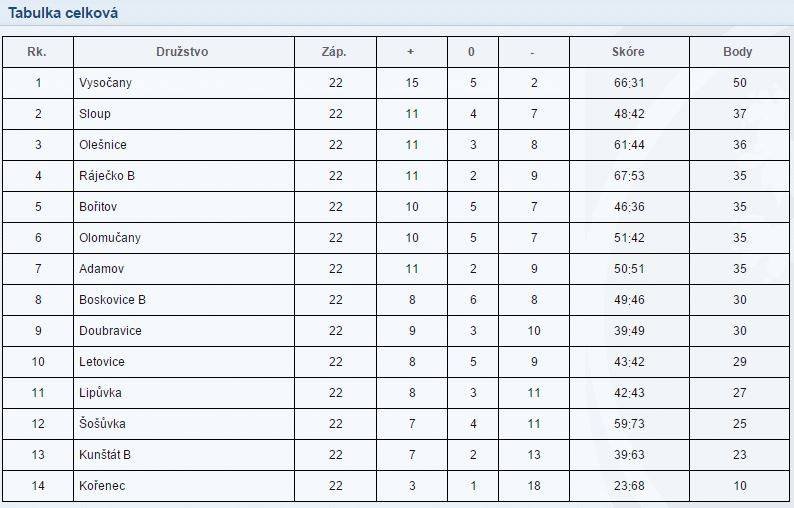The height and width of the screenshot is (508, 794).
Task: Open the Adamov team entry
Action: (101, 268)
